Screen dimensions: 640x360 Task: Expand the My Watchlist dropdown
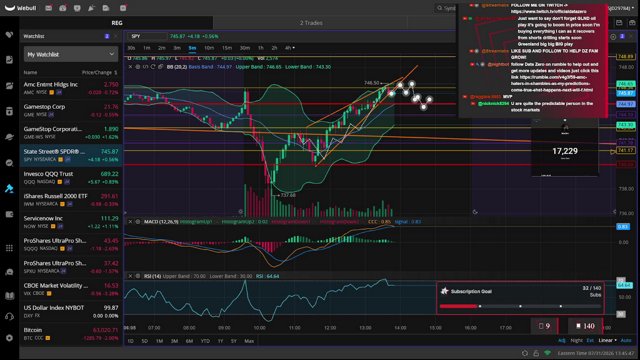71,54
